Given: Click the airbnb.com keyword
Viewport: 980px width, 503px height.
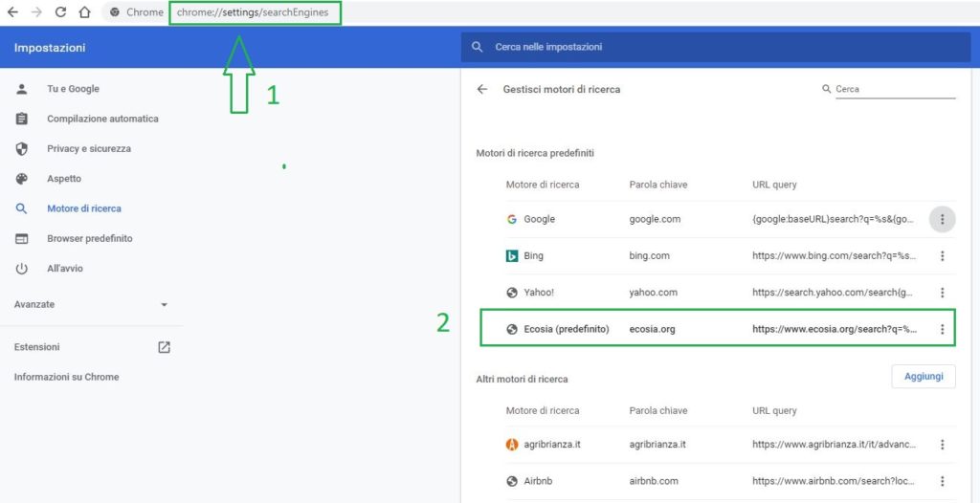Looking at the screenshot, I should (655, 481).
